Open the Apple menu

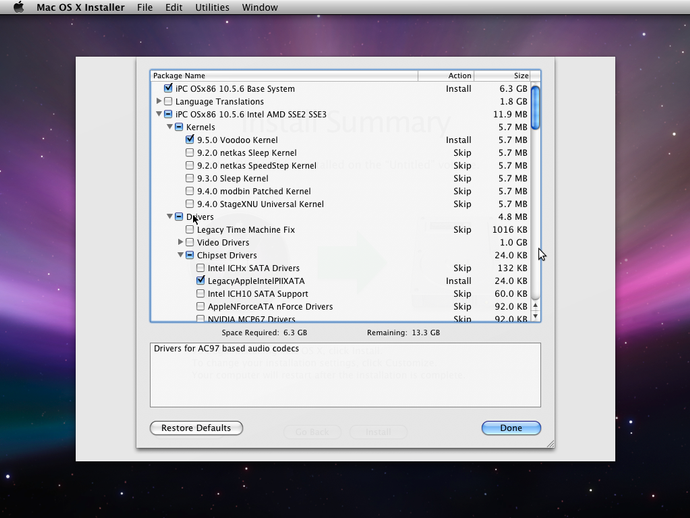click(18, 7)
